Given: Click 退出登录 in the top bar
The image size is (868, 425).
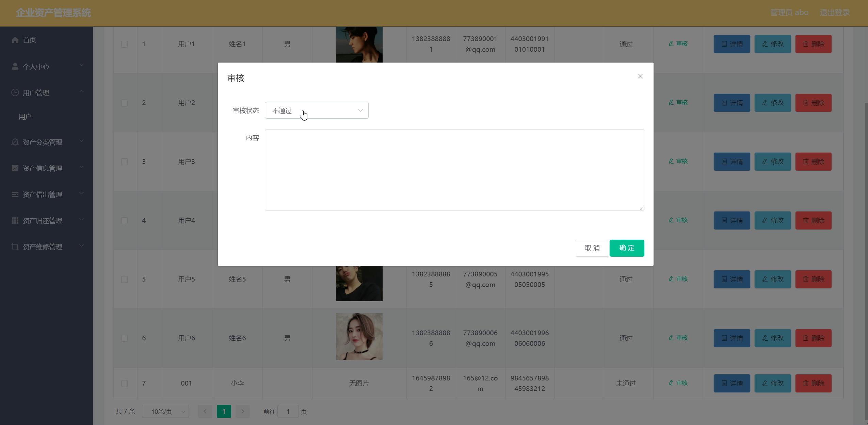Looking at the screenshot, I should click(834, 13).
